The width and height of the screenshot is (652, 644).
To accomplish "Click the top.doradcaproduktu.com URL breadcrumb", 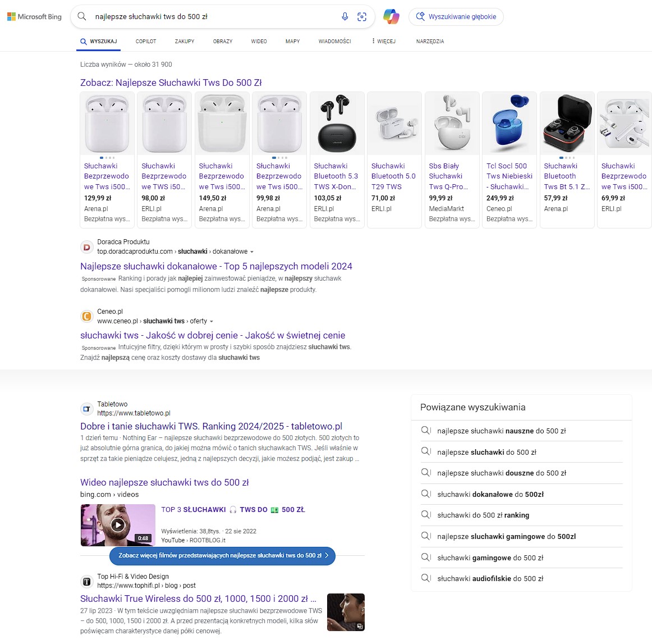I will [x=172, y=252].
